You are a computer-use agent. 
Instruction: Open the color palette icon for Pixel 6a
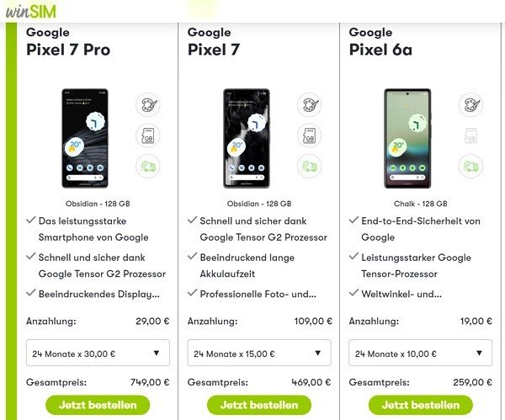[x=470, y=105]
